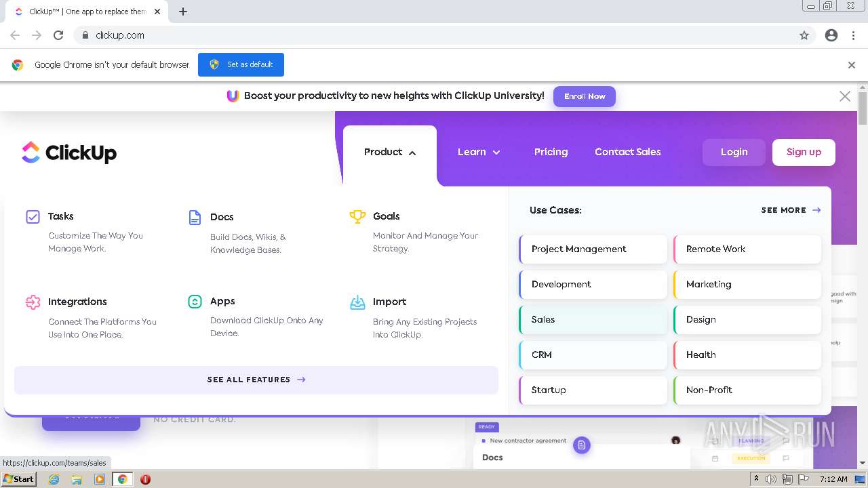Image resolution: width=868 pixels, height=488 pixels.
Task: Open Contact Sales page
Action: (x=628, y=152)
